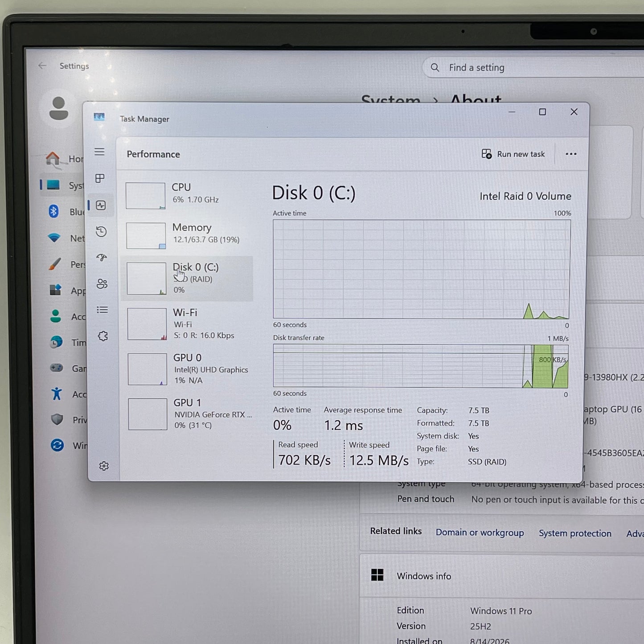The image size is (644, 644).
Task: Click the GPU 0 mini graph thumbnail
Action: 148,369
